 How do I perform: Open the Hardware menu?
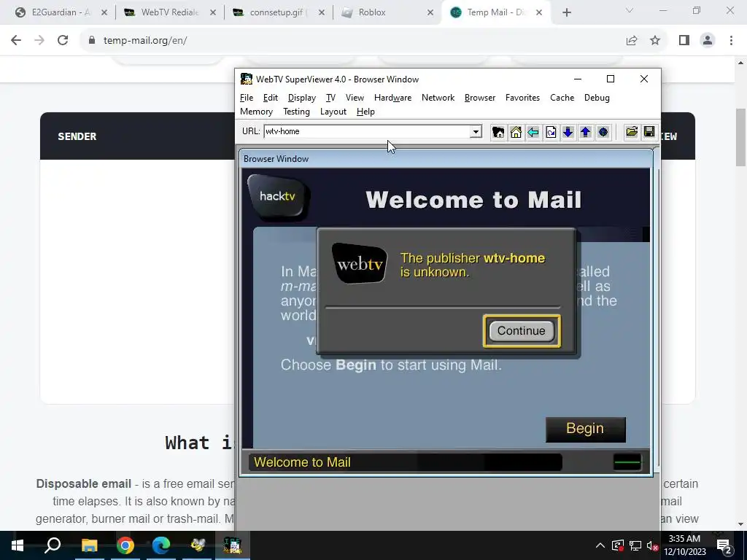[x=392, y=98]
